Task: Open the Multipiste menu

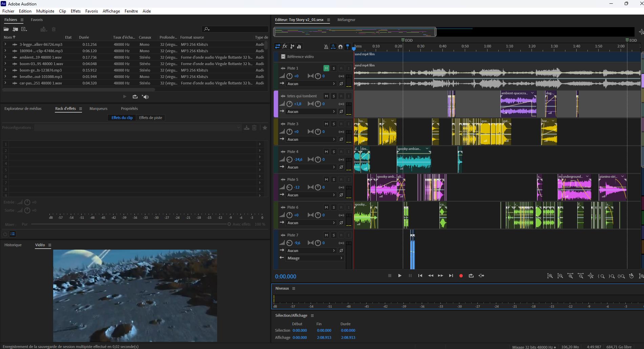Action: pos(45,11)
